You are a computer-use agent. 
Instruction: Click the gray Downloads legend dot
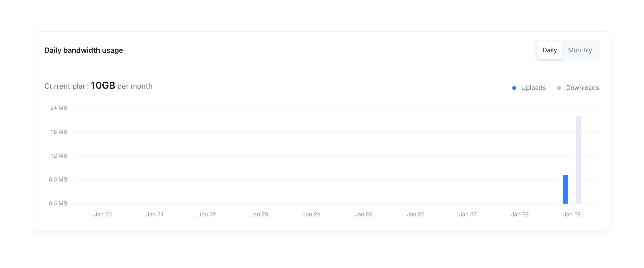click(x=559, y=88)
